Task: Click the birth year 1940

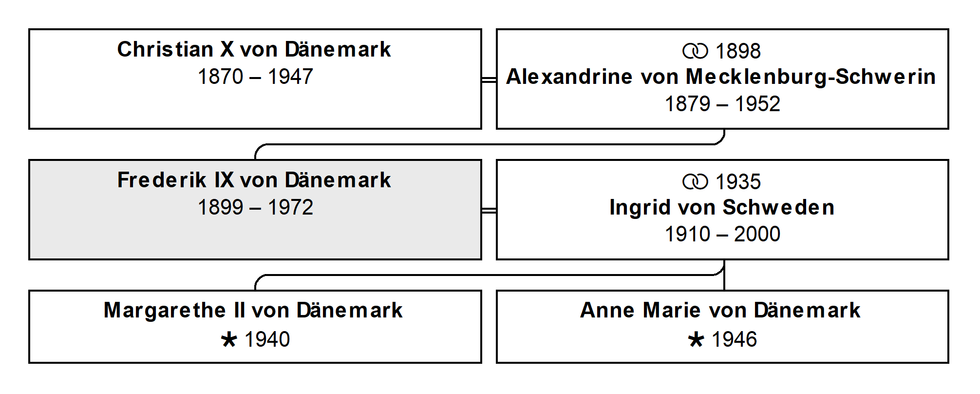Action: [x=267, y=339]
